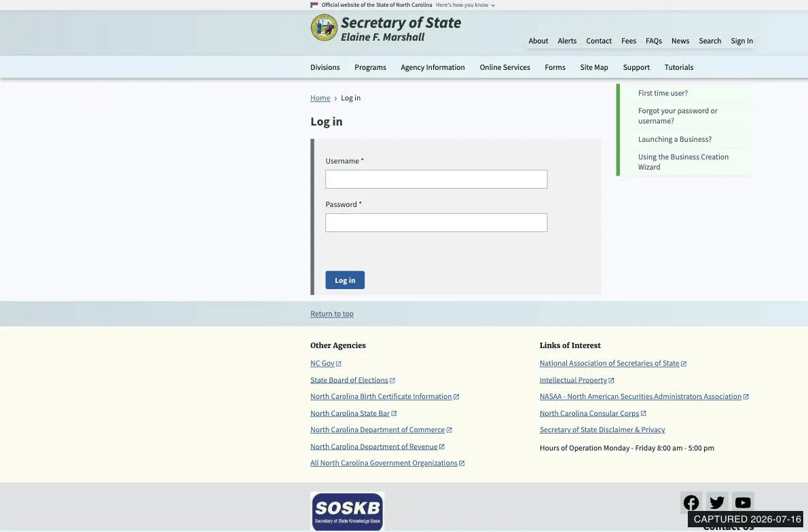Click the North Carolina state seal logo
This screenshot has height=532, width=808.
[324, 27]
